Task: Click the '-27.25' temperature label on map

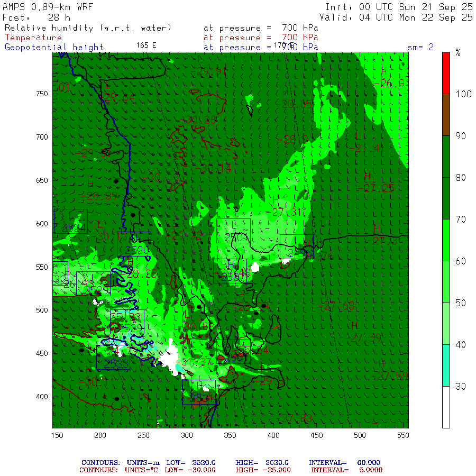Action: tap(377, 188)
